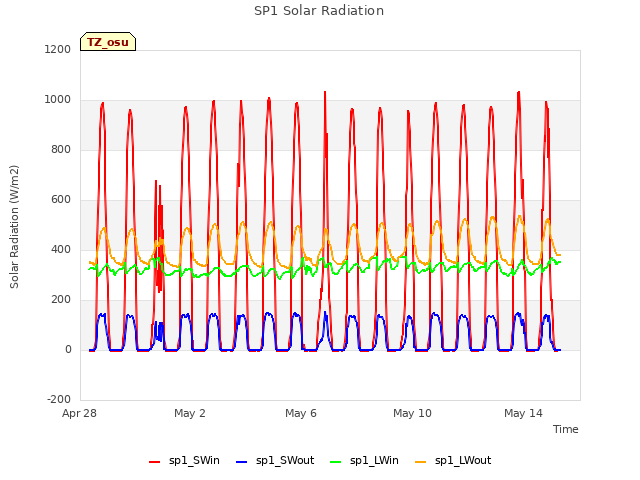Click the red sp1_SWin legend swatch
Viewport: 640px width, 480px height.
coord(155,462)
